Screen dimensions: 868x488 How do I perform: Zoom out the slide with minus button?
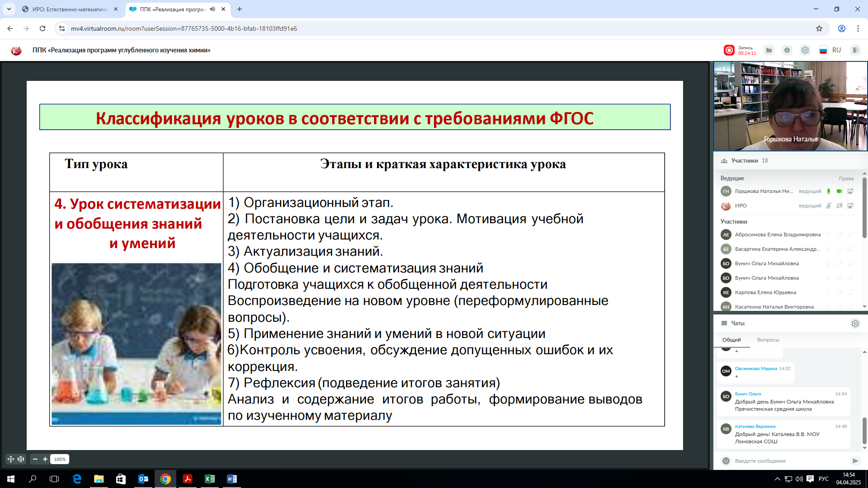point(35,459)
